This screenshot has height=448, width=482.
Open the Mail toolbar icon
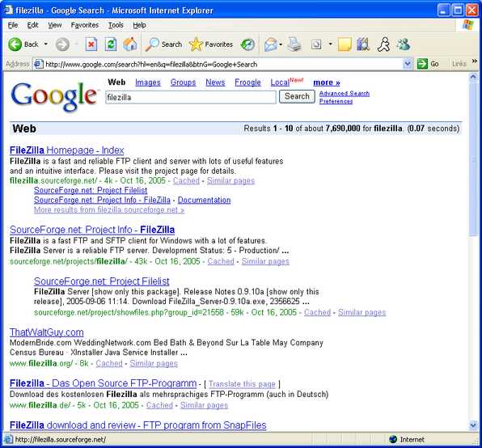[271, 44]
